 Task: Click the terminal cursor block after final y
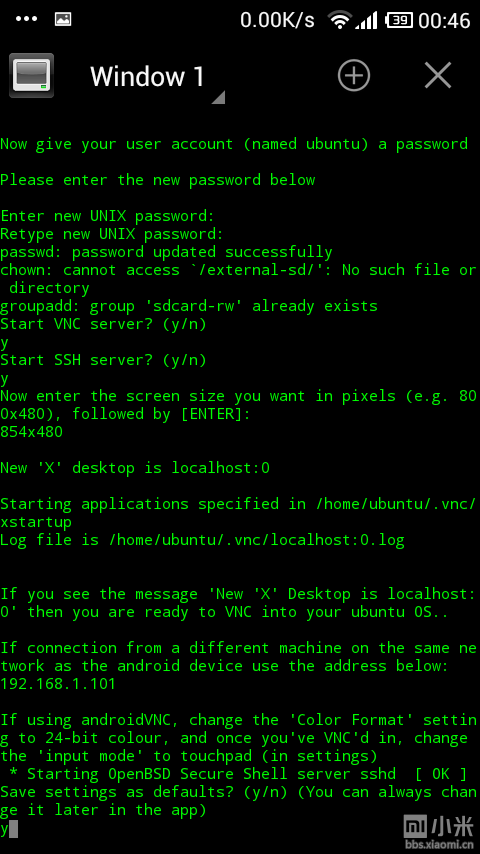pos(14,829)
